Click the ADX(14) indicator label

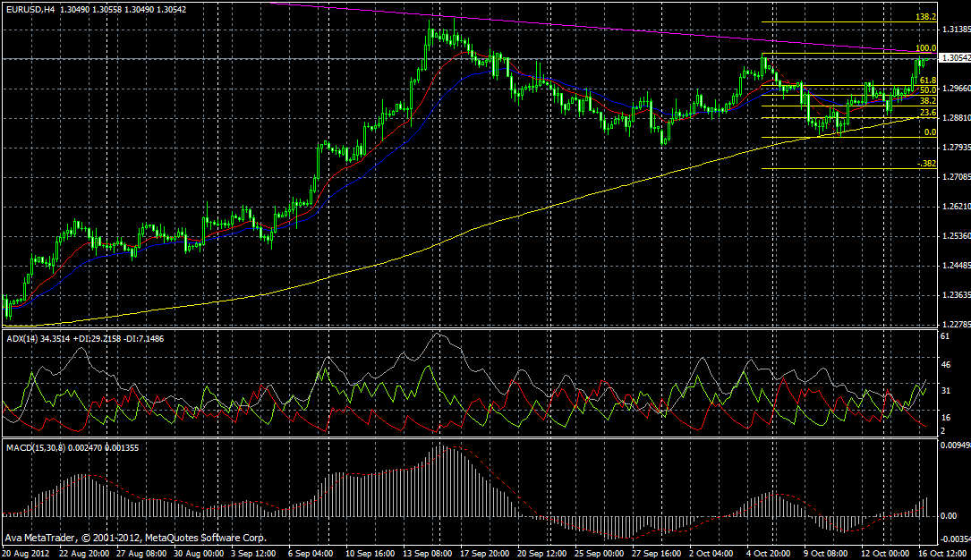tap(23, 338)
